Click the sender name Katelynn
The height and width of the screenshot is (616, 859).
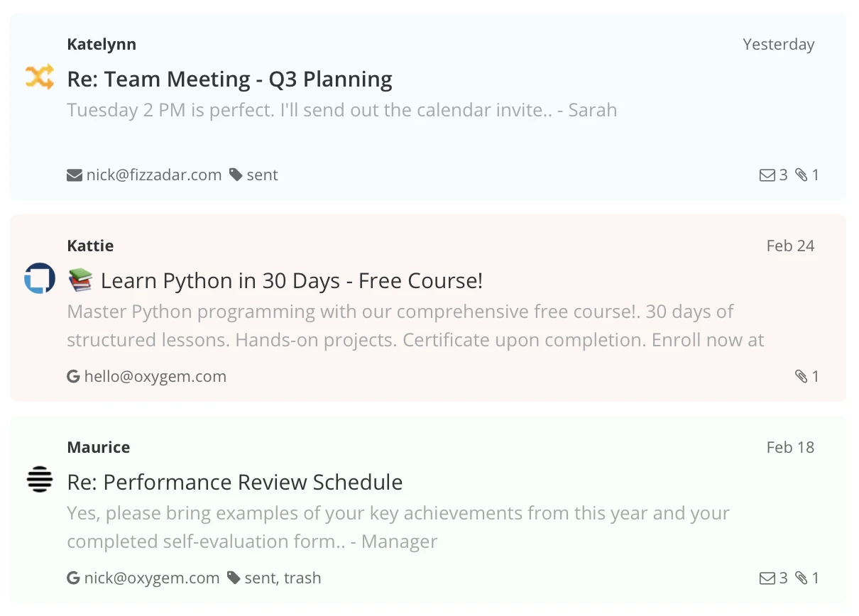(x=102, y=44)
